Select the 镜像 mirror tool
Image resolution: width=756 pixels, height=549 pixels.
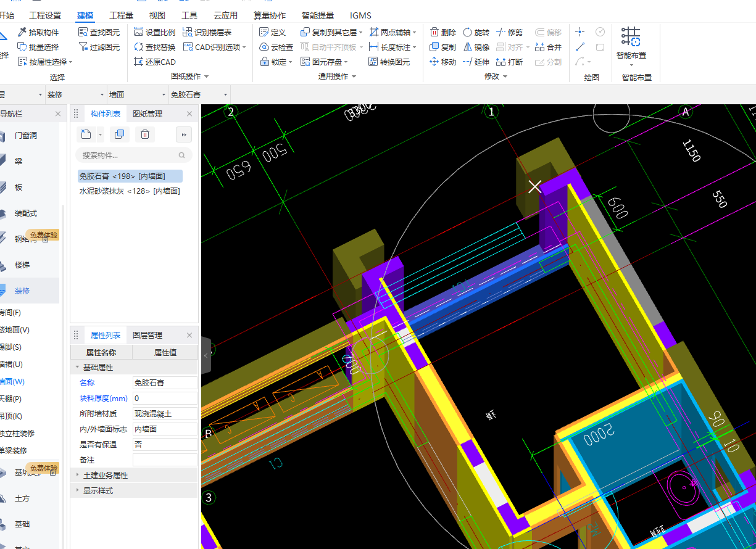click(x=476, y=47)
